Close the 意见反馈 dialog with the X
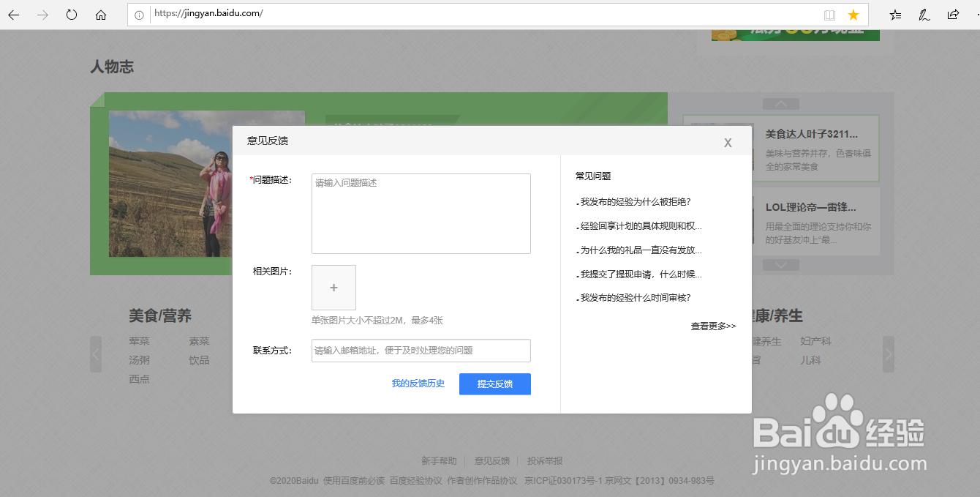The width and height of the screenshot is (980, 497). (x=728, y=143)
